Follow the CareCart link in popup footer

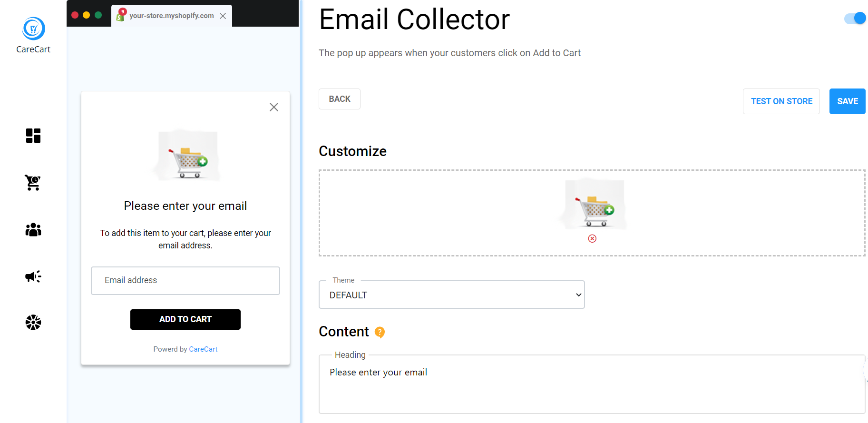(x=203, y=349)
